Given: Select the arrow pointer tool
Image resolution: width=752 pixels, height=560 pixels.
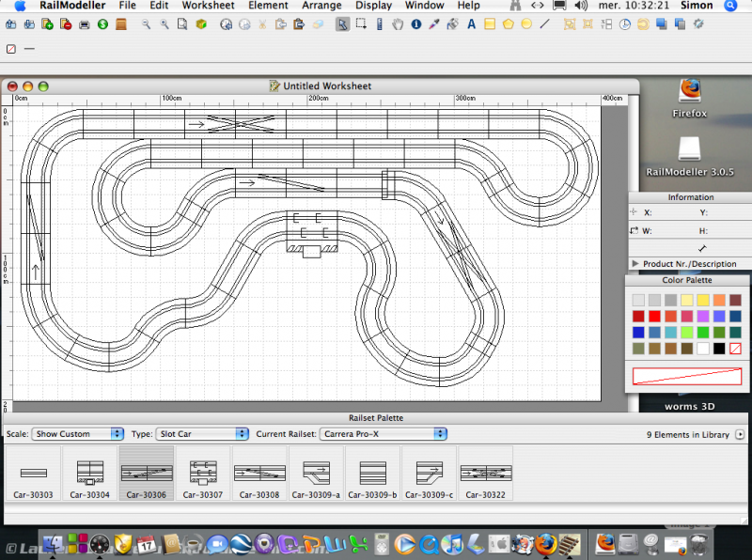Looking at the screenshot, I should (x=344, y=24).
